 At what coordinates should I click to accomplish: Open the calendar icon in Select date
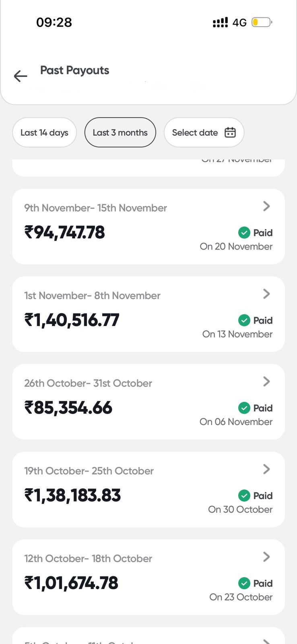(230, 132)
